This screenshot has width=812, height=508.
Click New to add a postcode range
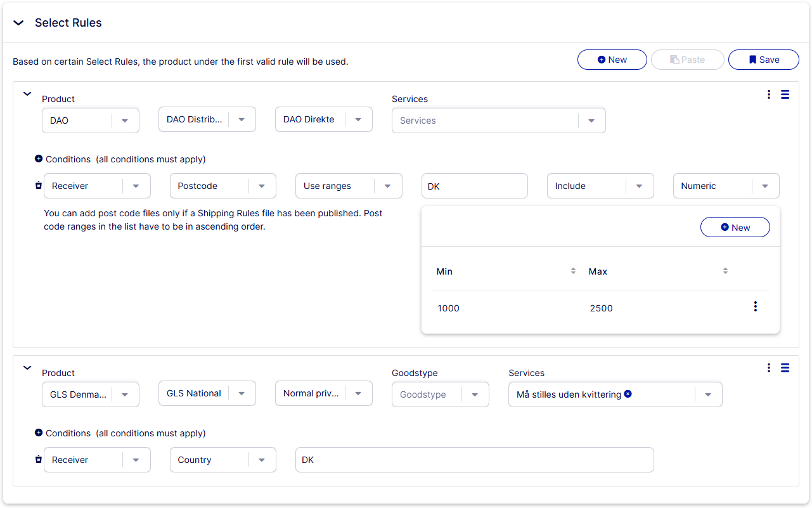(x=735, y=228)
